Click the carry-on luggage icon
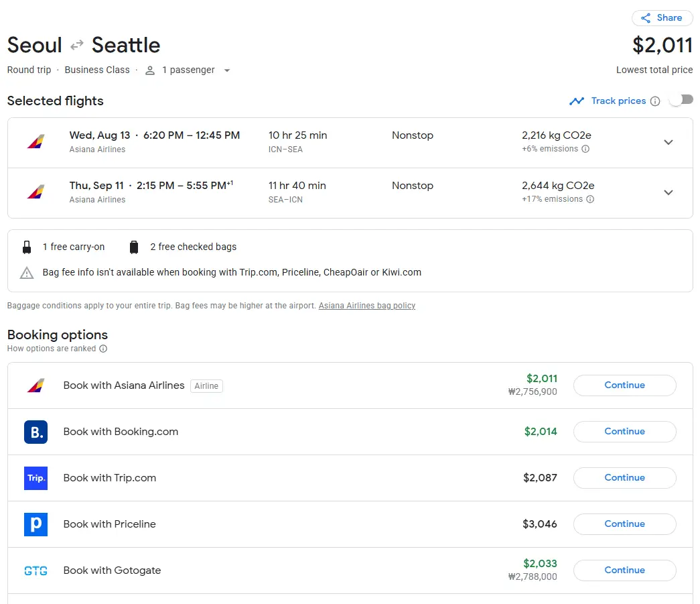700x604 pixels. 27,247
